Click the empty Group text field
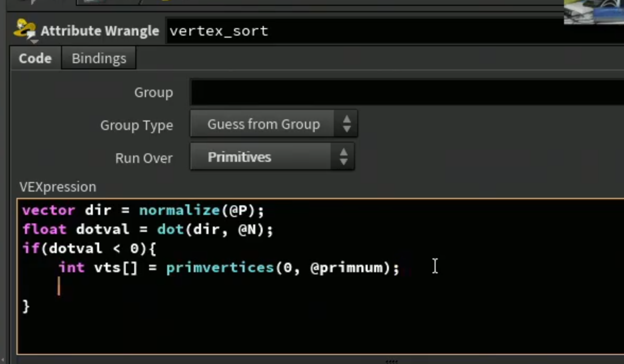Viewport: 624px width, 364px height. (x=407, y=92)
